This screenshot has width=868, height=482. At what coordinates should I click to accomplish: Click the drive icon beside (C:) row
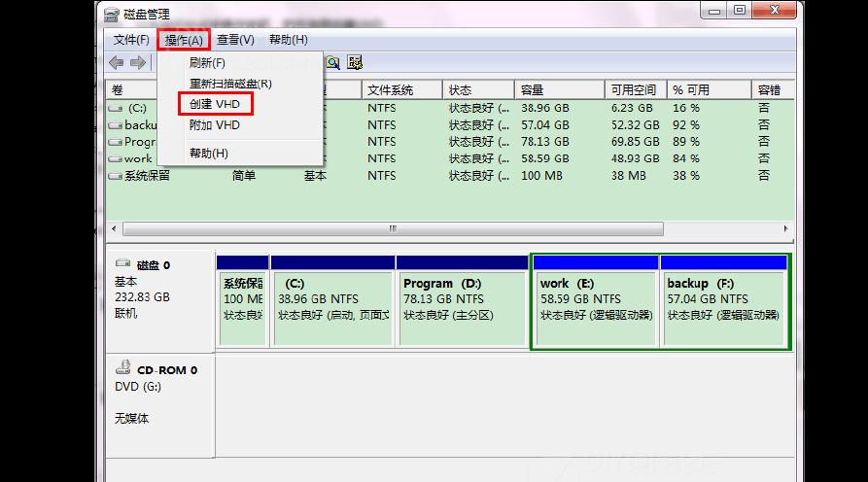click(115, 108)
